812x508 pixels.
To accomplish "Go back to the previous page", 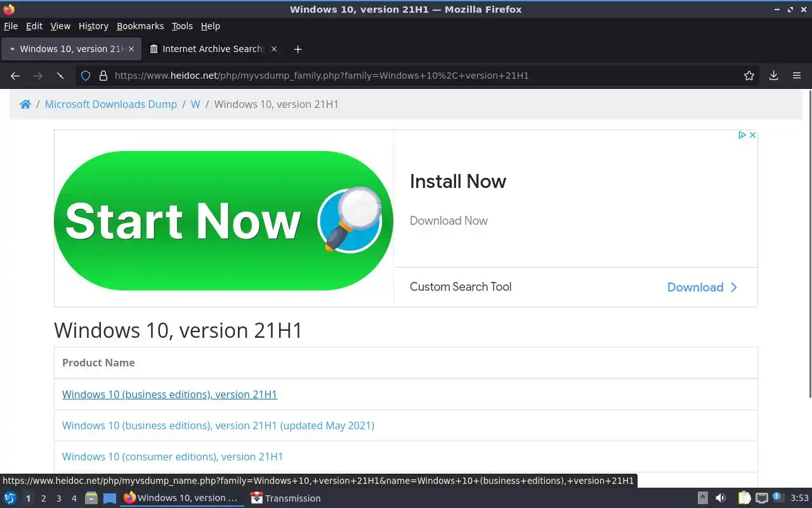I will [15, 76].
